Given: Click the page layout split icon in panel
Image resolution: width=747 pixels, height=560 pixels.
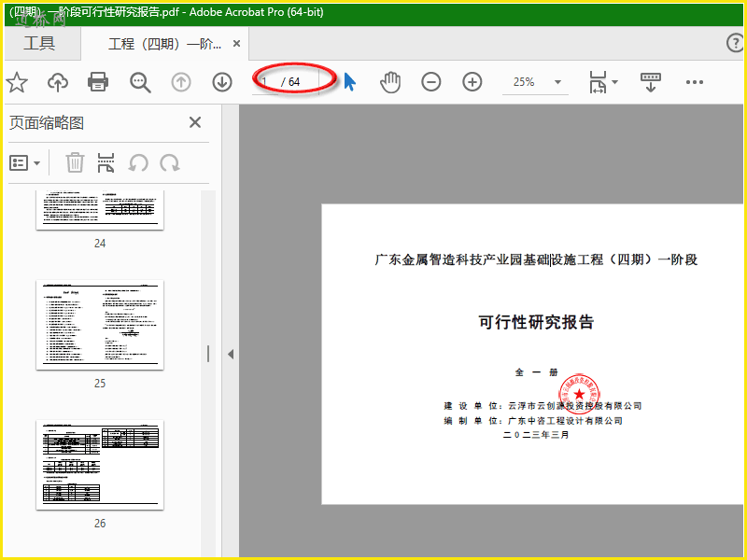Looking at the screenshot, I should (106, 162).
